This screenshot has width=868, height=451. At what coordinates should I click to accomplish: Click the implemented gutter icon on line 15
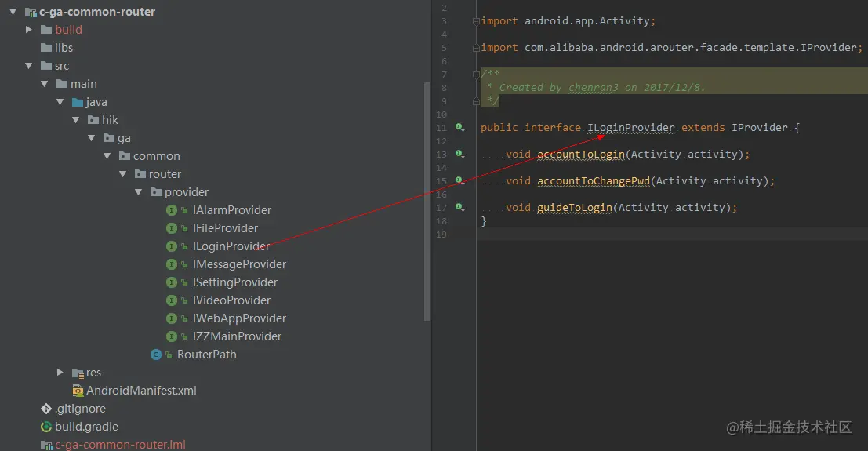click(x=459, y=180)
